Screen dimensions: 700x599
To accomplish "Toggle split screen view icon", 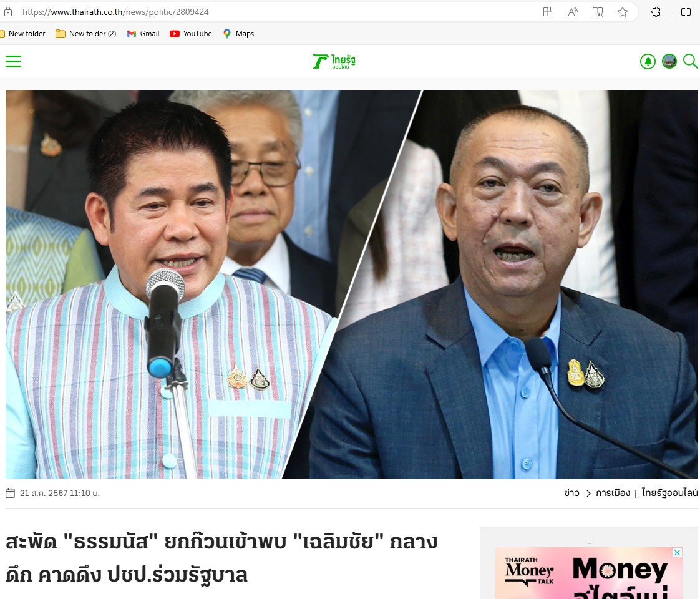I will pos(686,12).
